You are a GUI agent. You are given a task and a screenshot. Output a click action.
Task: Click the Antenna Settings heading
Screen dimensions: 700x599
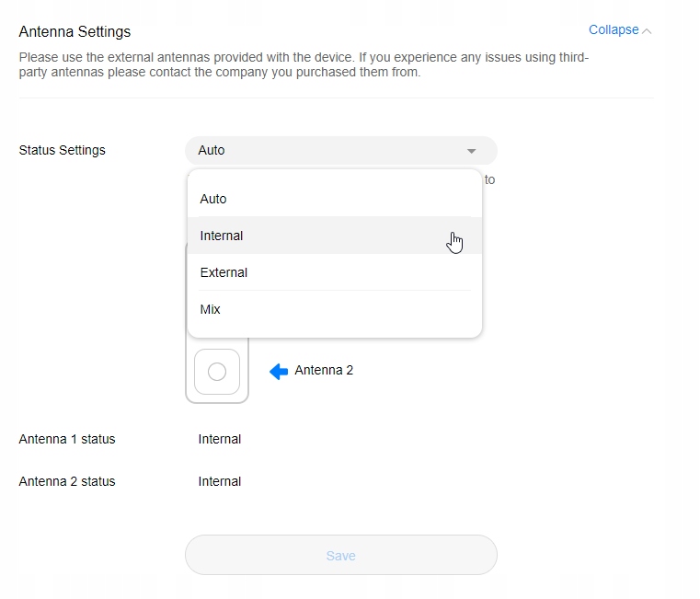click(75, 31)
